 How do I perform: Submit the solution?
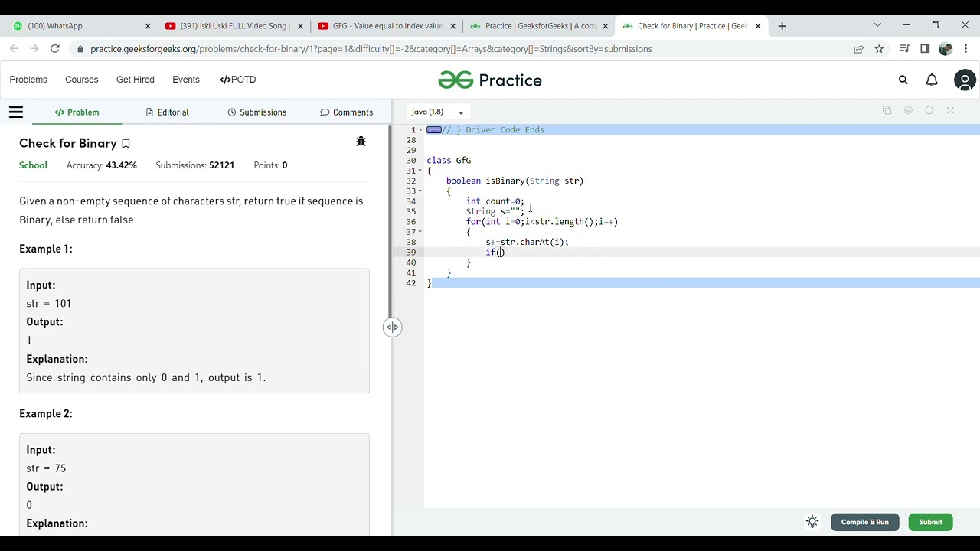931,522
